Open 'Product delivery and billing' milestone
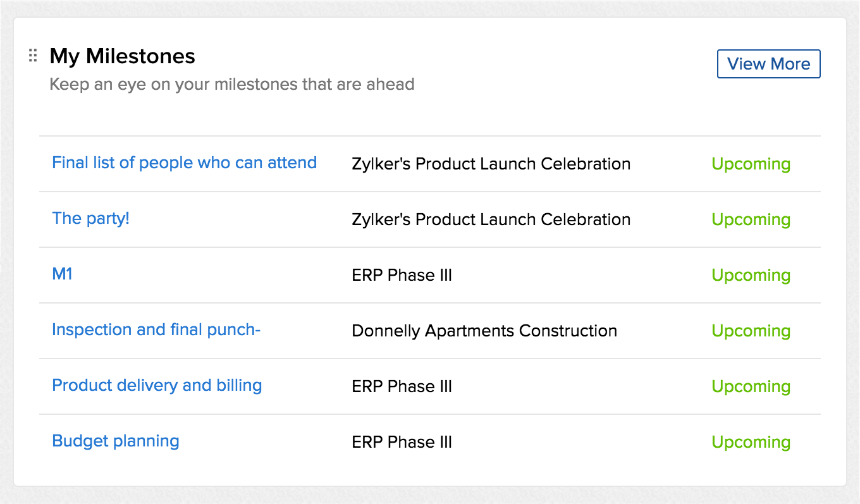The height and width of the screenshot is (504, 860). (157, 386)
